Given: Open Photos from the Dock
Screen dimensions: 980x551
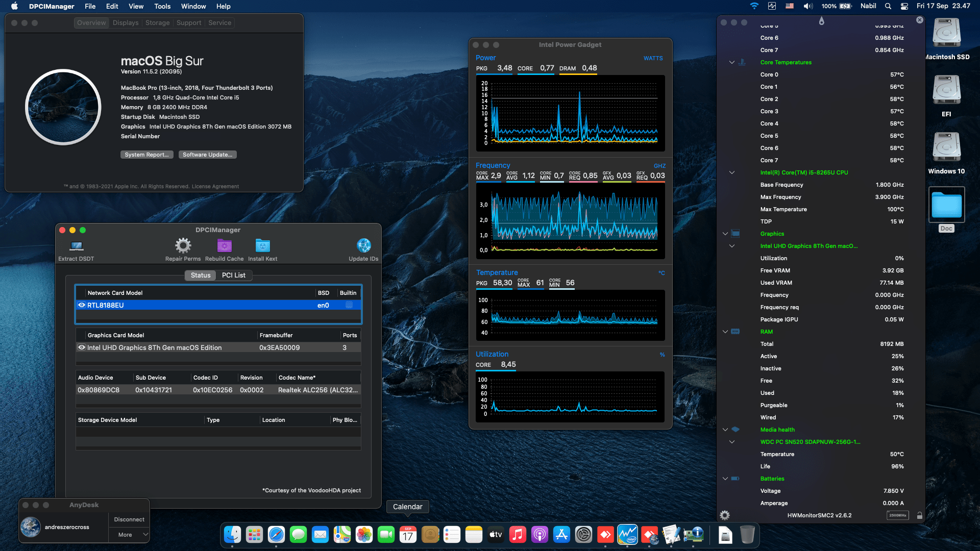Looking at the screenshot, I should point(364,535).
